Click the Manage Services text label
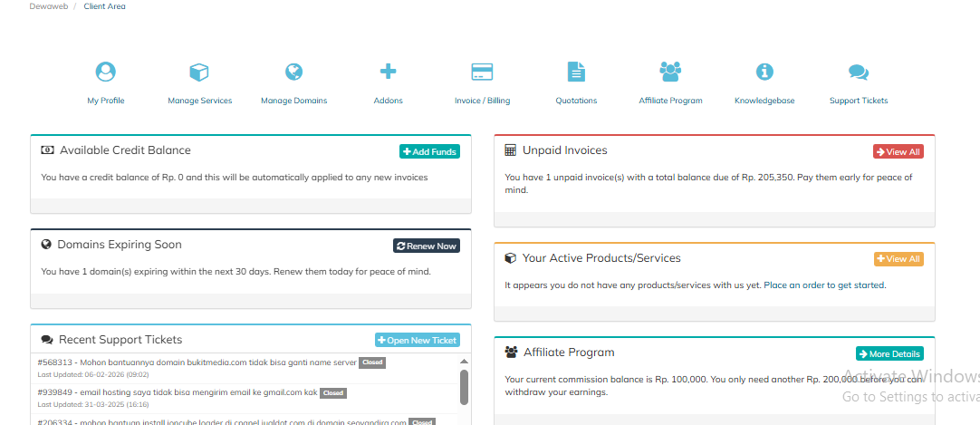This screenshot has width=980, height=425. point(199,101)
